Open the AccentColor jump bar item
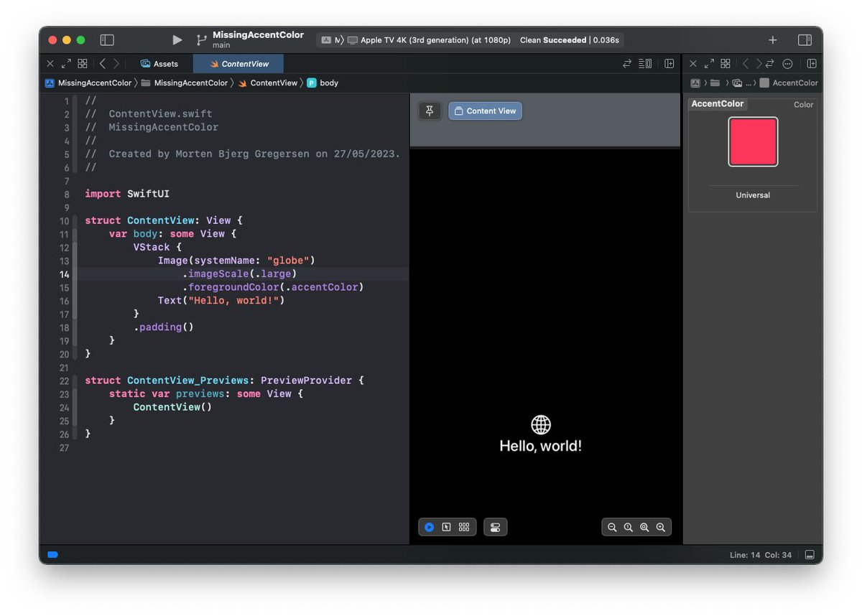This screenshot has width=862, height=616. (789, 83)
